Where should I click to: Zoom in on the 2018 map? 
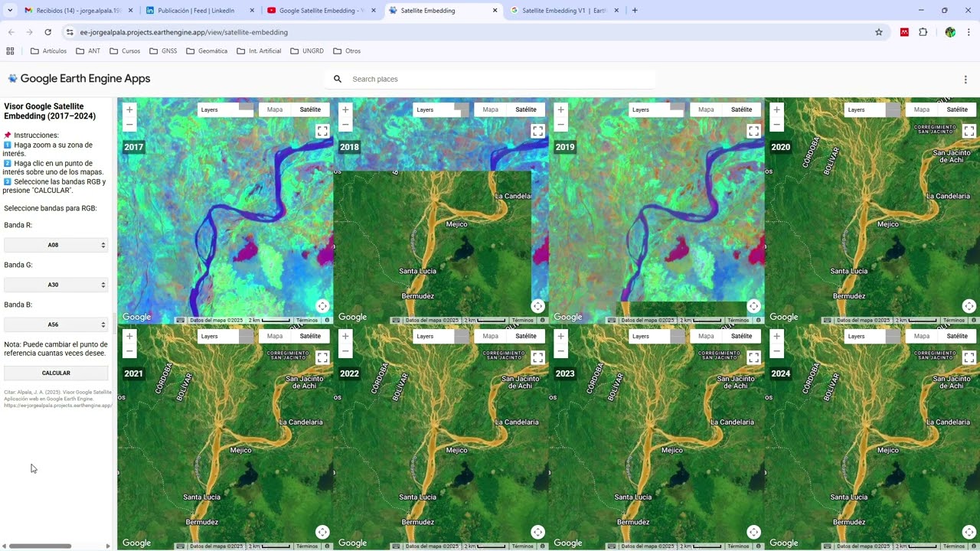tap(345, 109)
